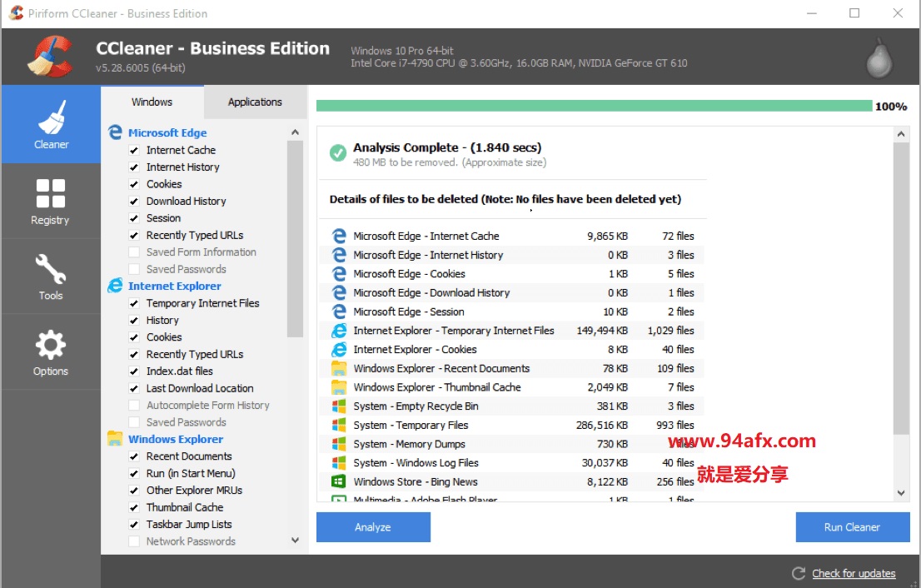921x588 pixels.
Task: Uncheck Microsoft Edge Internet History
Action: pyautogui.click(x=134, y=167)
